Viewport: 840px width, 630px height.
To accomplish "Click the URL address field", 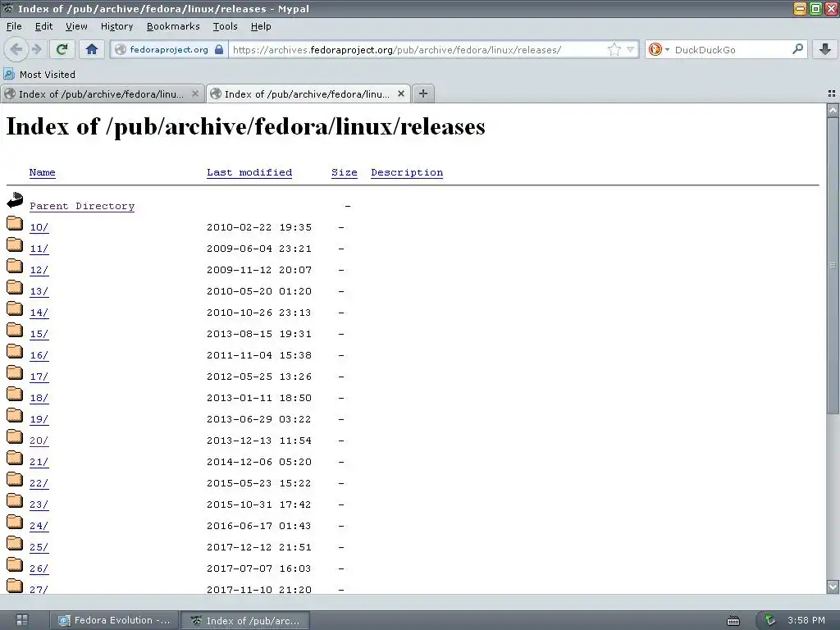I will [418, 50].
